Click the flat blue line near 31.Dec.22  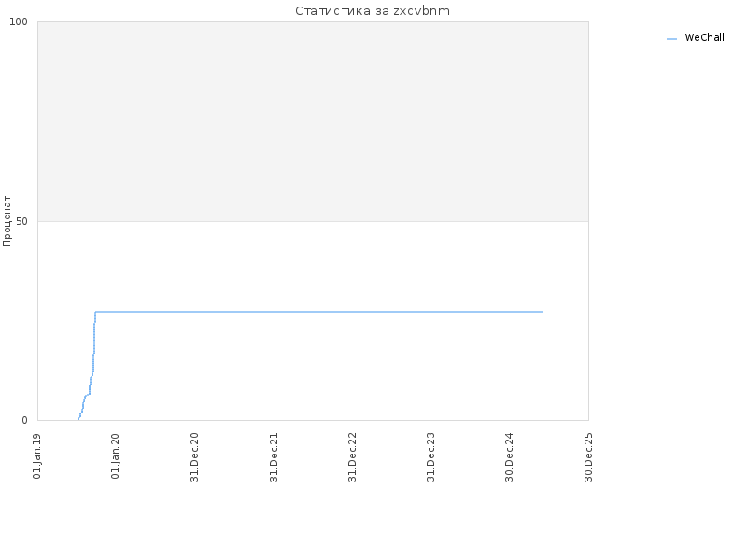click(353, 312)
